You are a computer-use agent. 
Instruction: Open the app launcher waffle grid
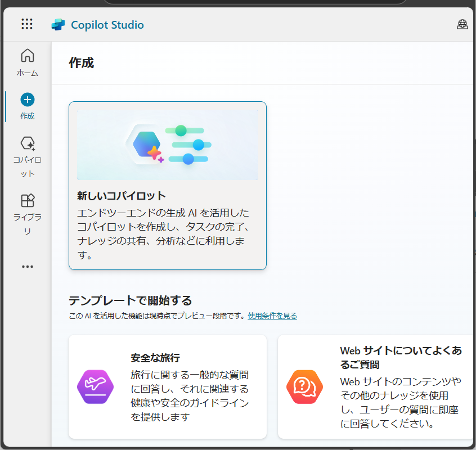pos(27,24)
